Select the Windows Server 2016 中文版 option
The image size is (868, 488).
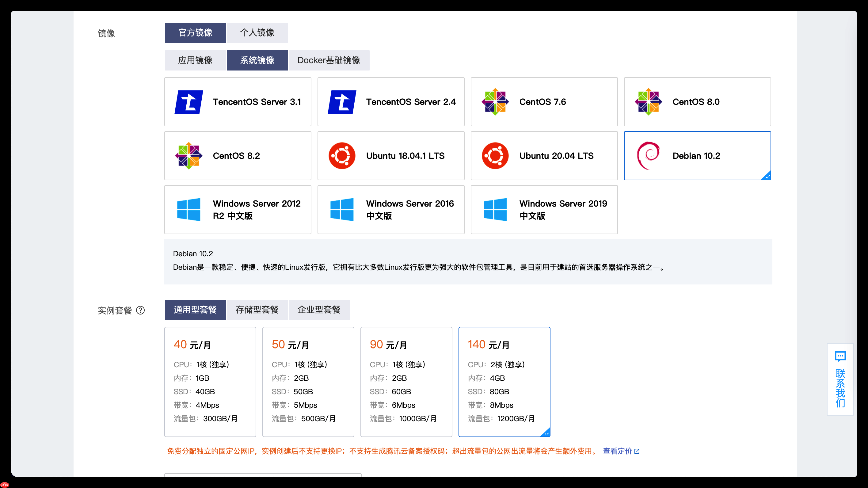[x=390, y=209]
